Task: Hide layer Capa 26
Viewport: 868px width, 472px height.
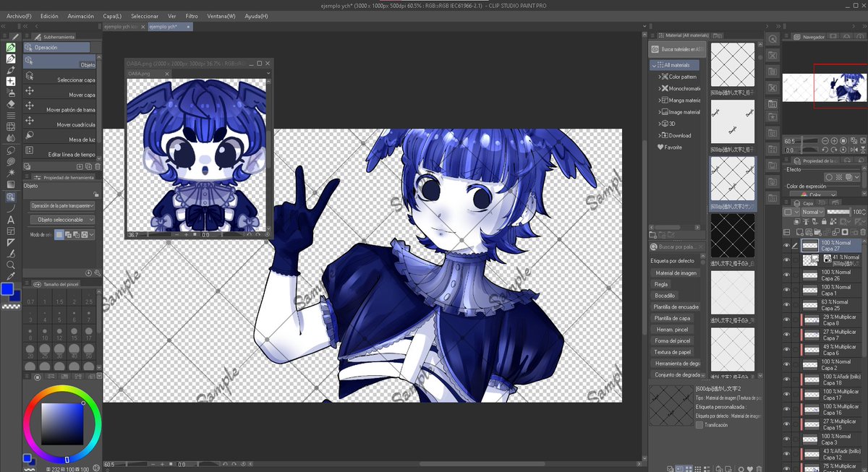Action: [x=787, y=275]
